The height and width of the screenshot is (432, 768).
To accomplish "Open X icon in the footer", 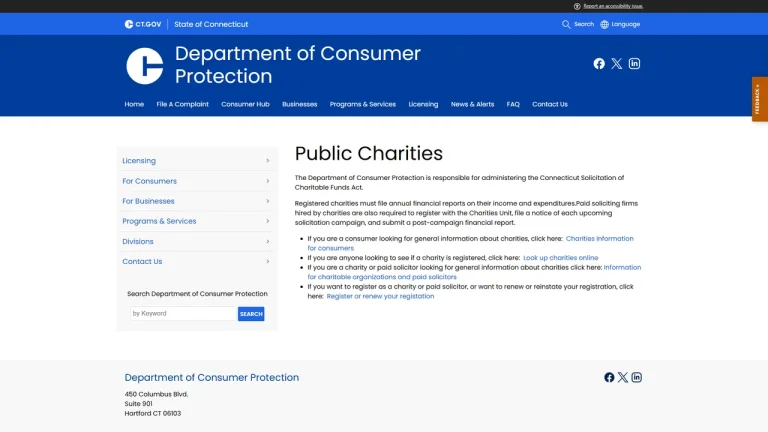I will (623, 377).
